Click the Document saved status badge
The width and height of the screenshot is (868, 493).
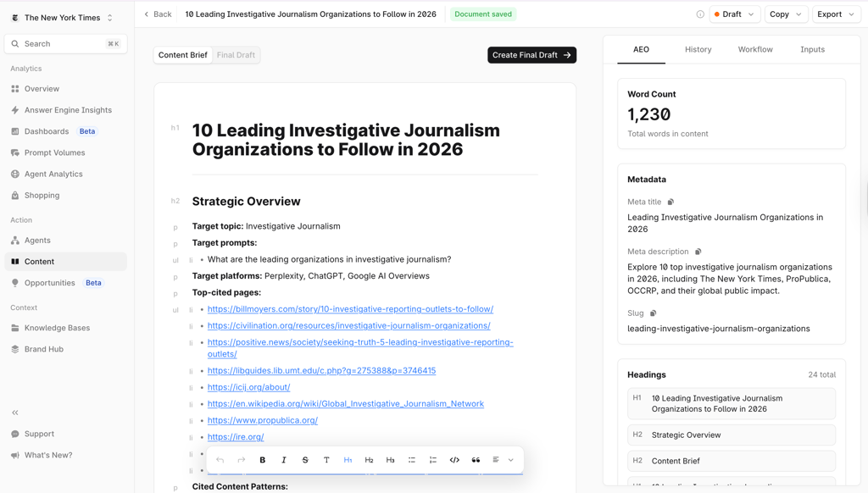tap(483, 14)
